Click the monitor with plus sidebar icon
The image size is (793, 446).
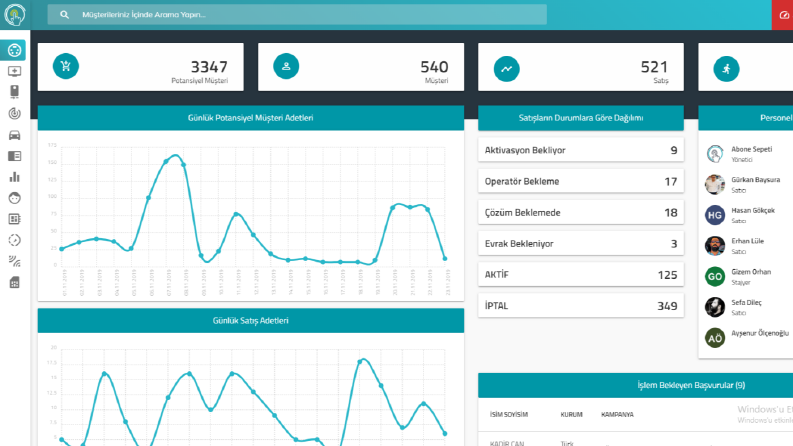pos(15,71)
